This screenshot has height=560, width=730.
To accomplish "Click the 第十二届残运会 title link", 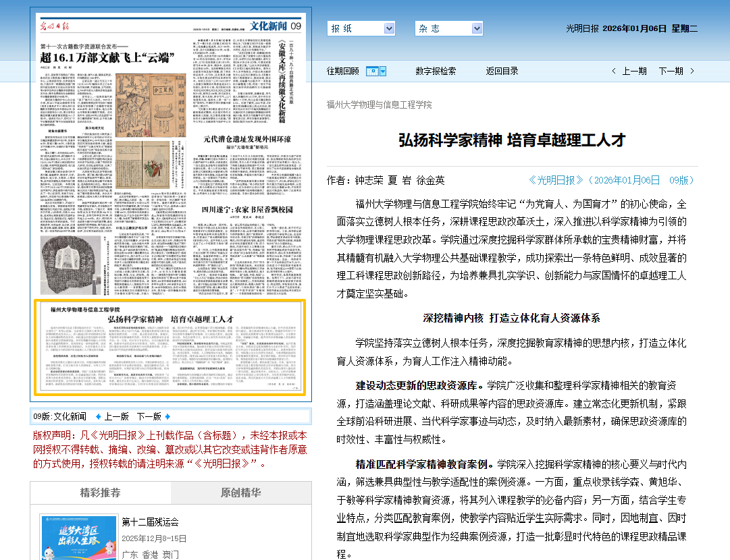I will pos(150,522).
